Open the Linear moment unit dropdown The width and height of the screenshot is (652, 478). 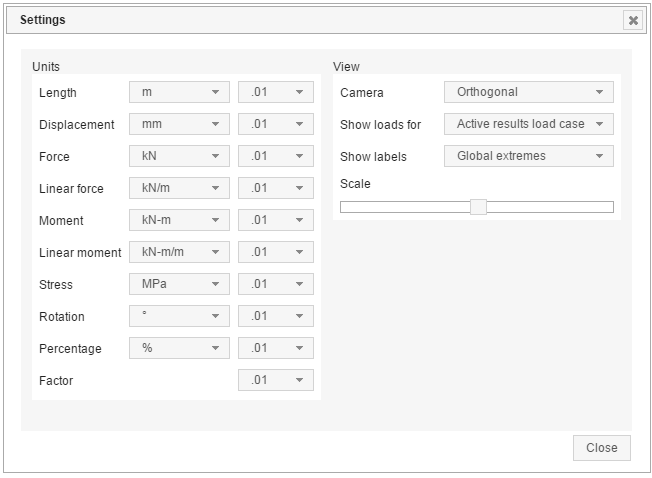180,252
